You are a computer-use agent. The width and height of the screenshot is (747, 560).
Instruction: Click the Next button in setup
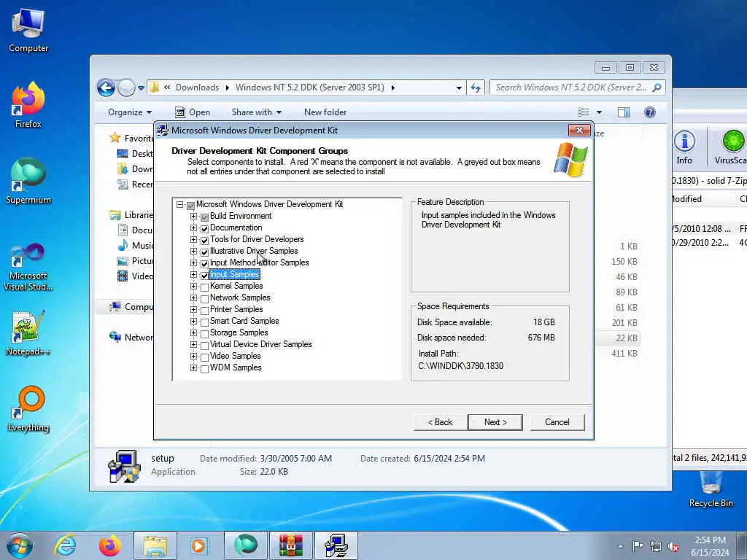coord(495,422)
